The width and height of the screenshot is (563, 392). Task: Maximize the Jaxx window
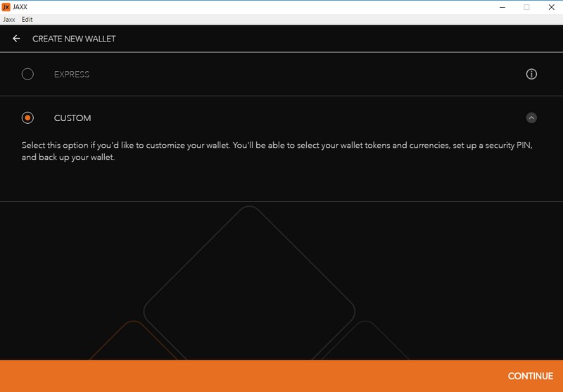(x=526, y=6)
